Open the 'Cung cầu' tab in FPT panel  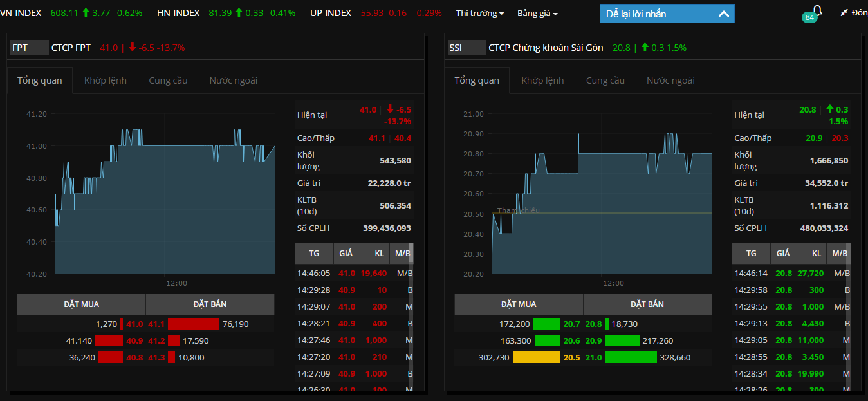169,80
